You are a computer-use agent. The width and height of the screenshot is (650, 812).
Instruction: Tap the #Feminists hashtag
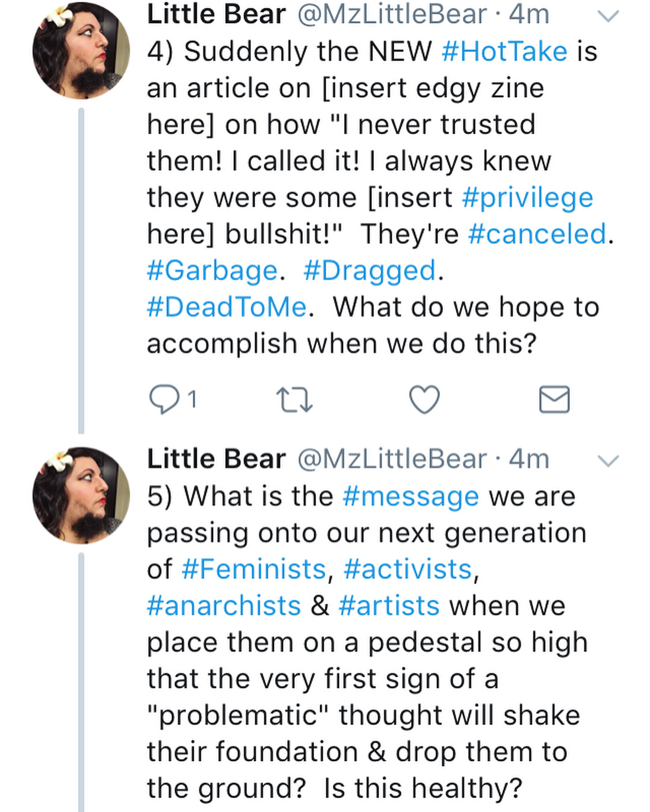point(253,570)
